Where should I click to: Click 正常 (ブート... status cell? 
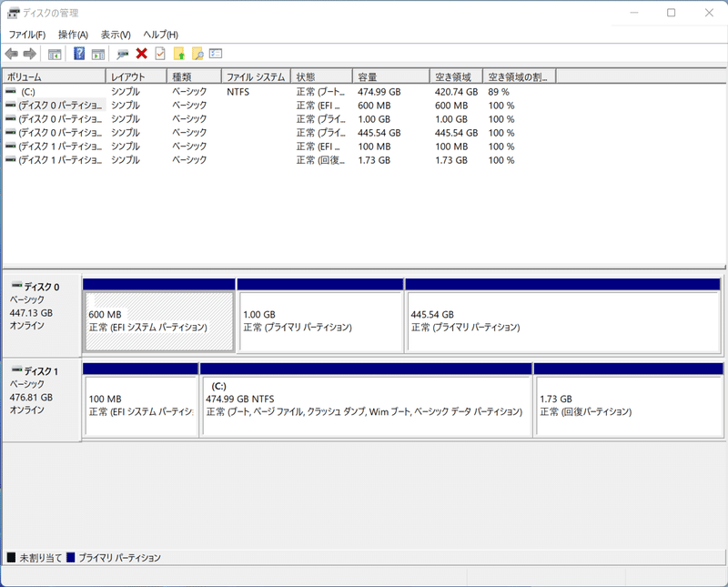coord(321,92)
